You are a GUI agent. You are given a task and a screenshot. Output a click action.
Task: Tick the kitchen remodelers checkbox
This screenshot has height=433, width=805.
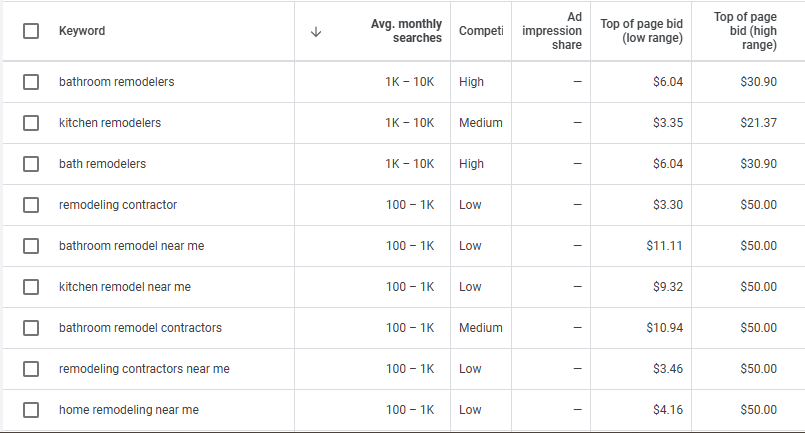pos(31,123)
